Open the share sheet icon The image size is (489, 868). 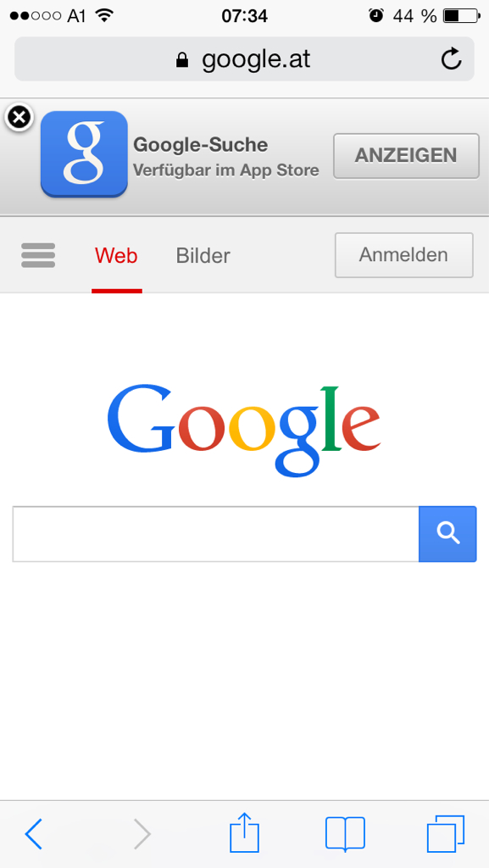click(x=244, y=832)
